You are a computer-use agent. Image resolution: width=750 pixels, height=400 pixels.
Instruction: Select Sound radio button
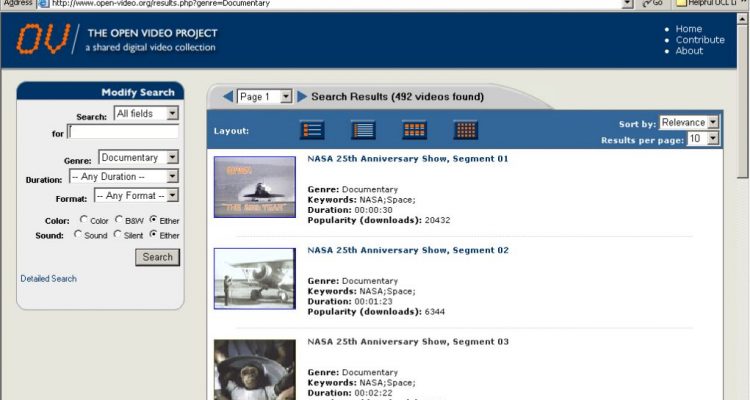[78, 234]
